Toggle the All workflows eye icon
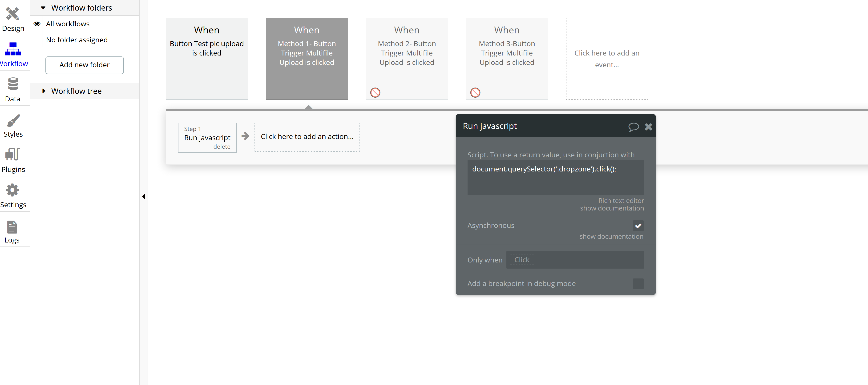 click(37, 24)
